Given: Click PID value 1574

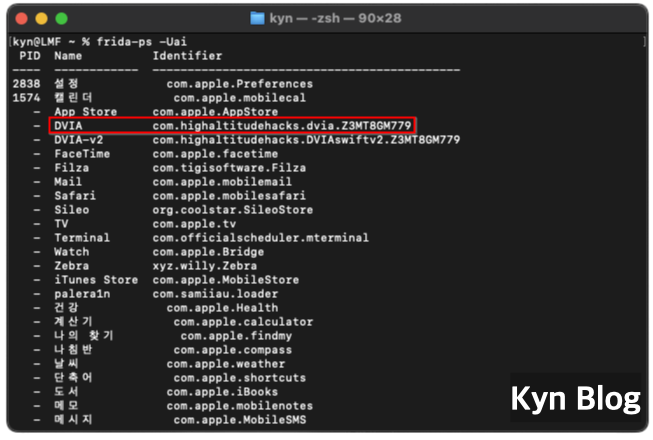Looking at the screenshot, I should click(x=27, y=98).
